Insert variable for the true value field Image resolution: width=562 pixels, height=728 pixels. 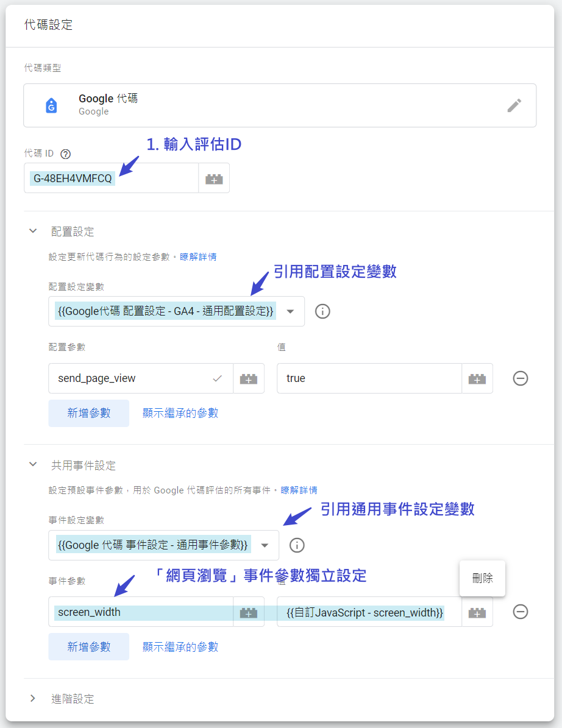(x=477, y=378)
